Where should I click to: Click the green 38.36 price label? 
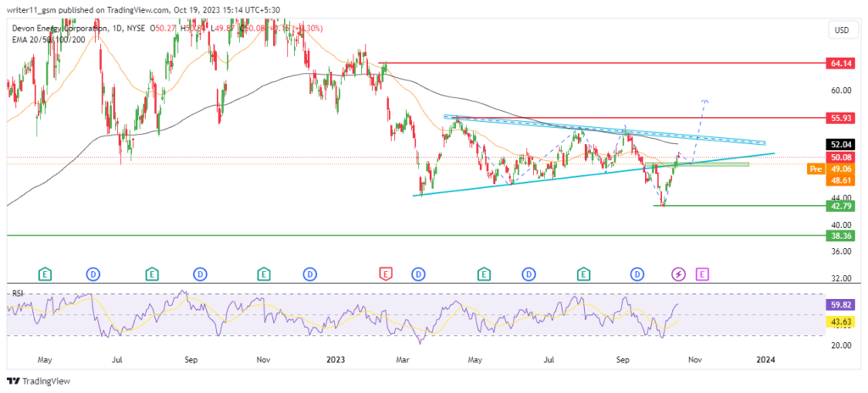(840, 235)
